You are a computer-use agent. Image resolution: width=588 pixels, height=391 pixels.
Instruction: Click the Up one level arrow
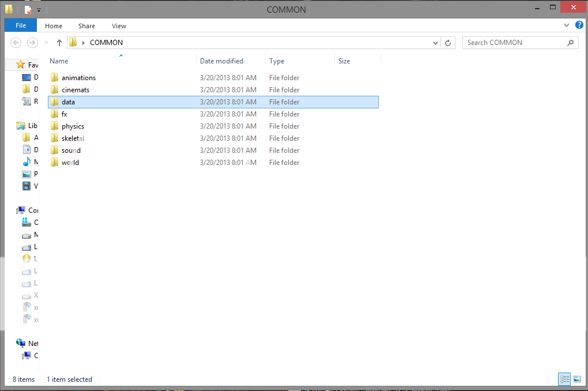pyautogui.click(x=59, y=43)
